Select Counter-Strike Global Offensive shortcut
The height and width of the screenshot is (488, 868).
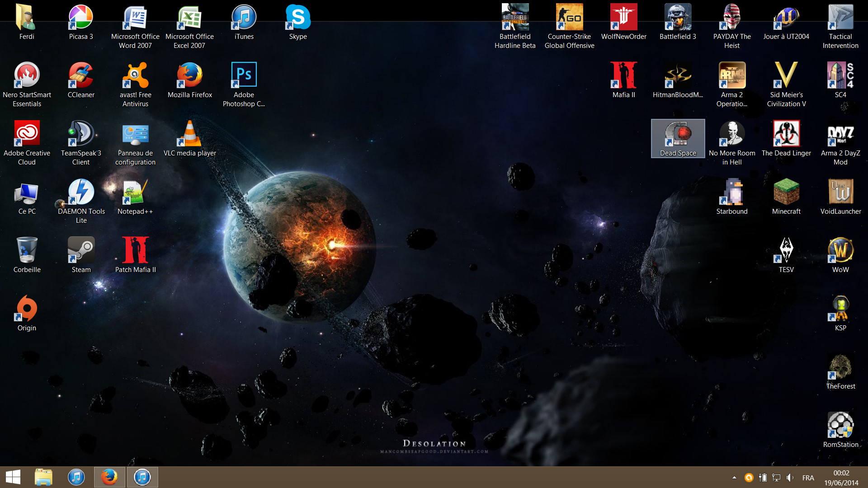tap(569, 27)
